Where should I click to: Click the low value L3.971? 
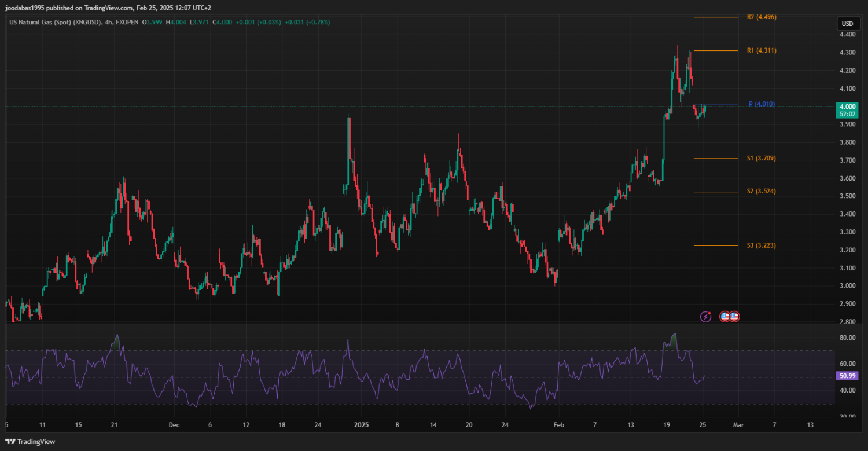click(x=198, y=22)
